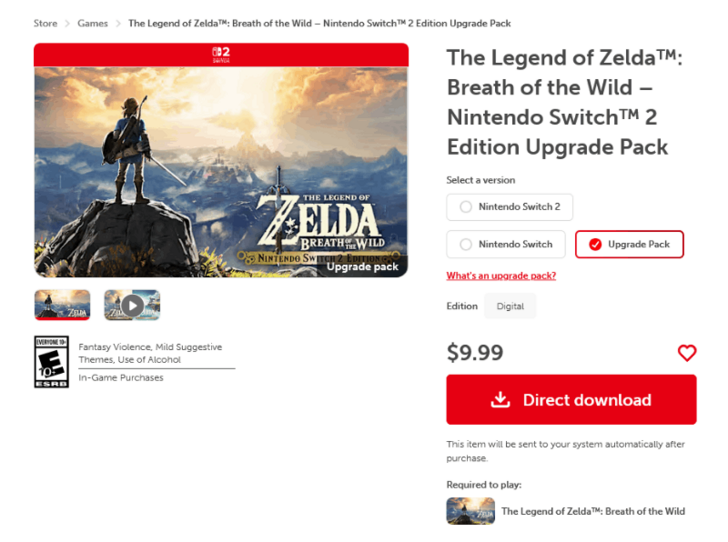
Task: Select the Nintendo Switch version
Action: pos(506,244)
